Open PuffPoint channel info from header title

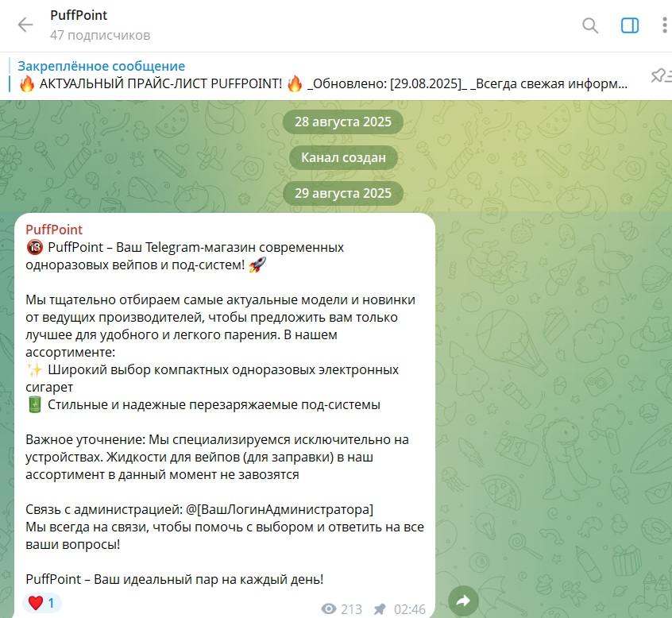(79, 15)
